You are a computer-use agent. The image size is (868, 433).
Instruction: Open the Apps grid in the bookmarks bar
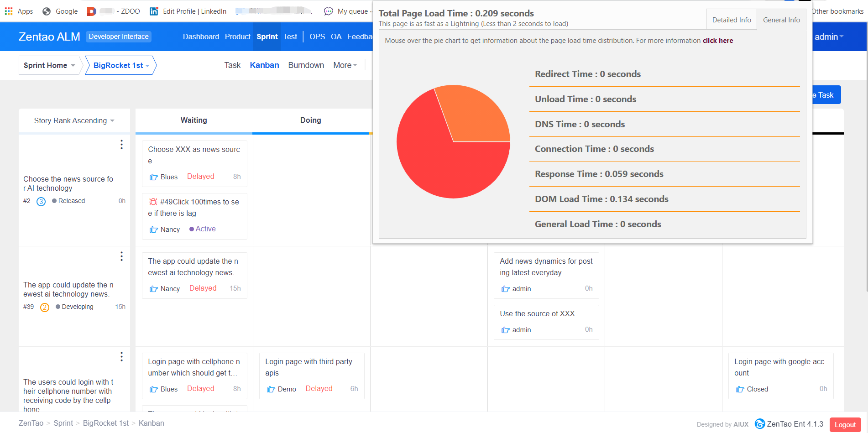9,11
